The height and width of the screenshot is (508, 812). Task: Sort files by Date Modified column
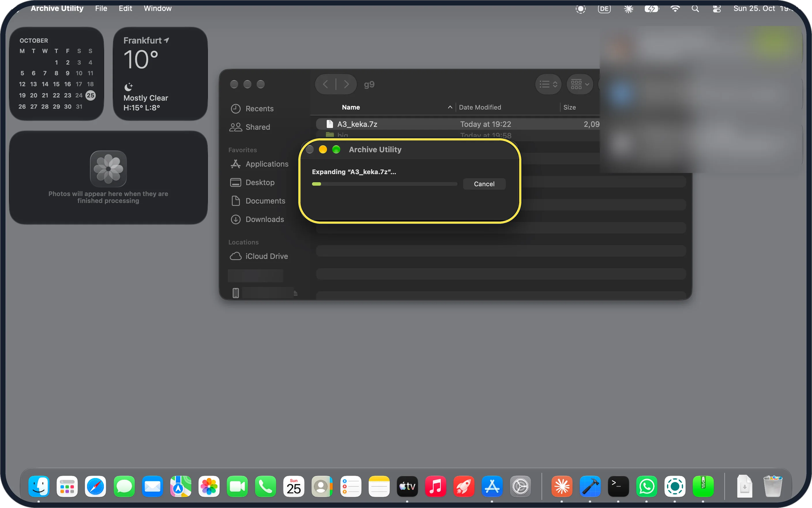pos(480,107)
